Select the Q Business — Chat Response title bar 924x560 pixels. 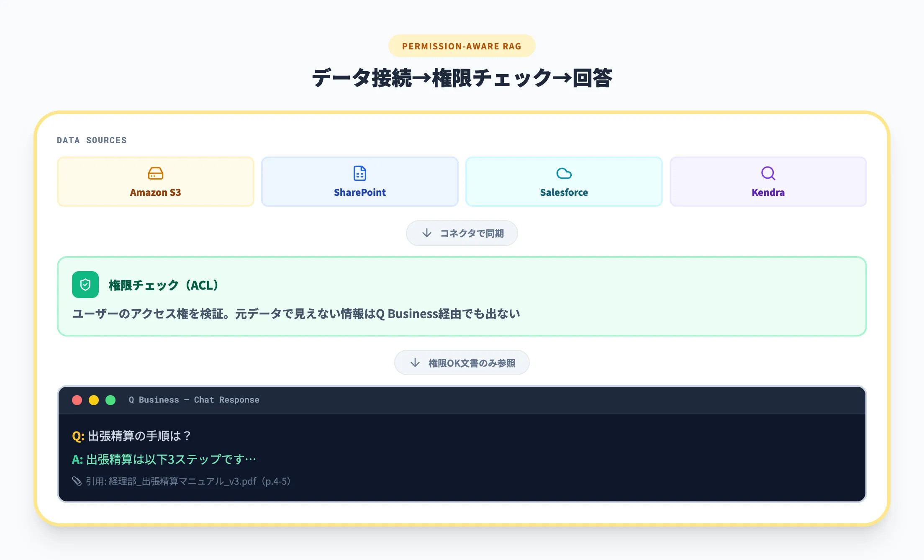click(194, 400)
